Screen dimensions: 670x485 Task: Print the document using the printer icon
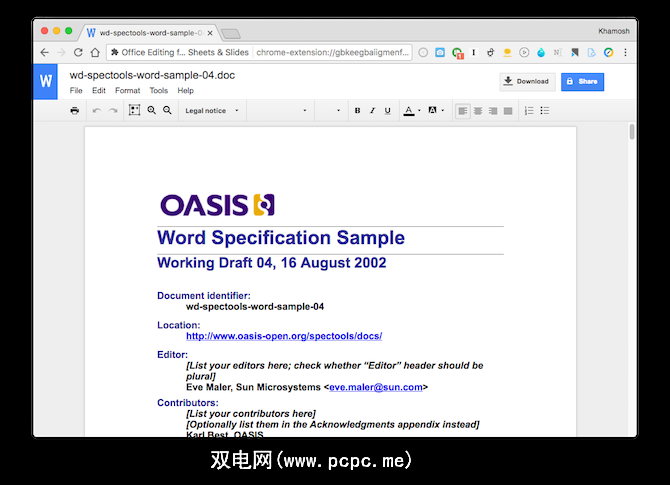pyautogui.click(x=75, y=111)
